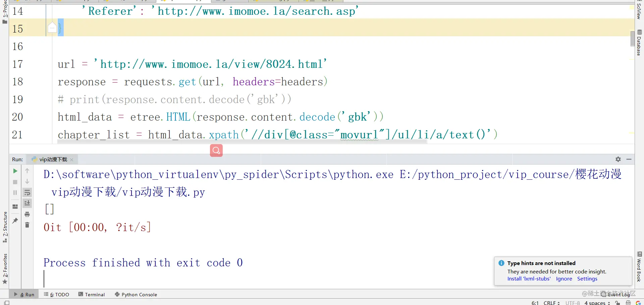Open CRLF line separator dropdown
The height and width of the screenshot is (305, 644).
click(551, 303)
